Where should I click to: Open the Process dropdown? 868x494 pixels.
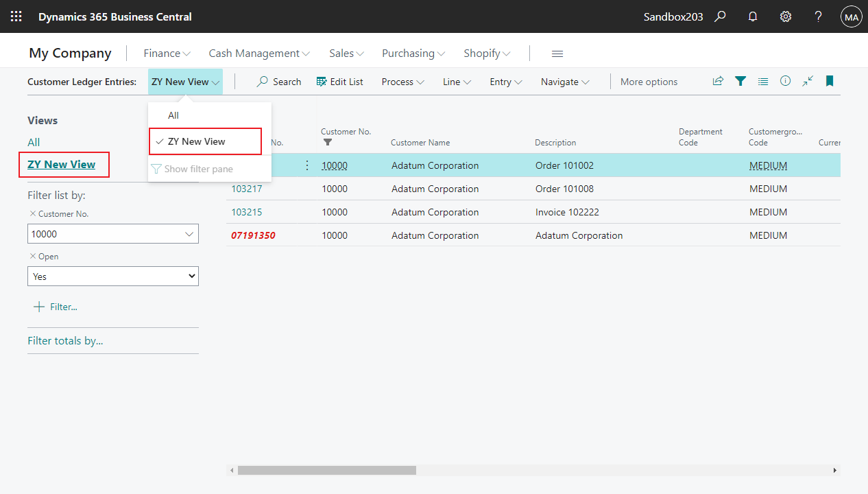point(402,81)
